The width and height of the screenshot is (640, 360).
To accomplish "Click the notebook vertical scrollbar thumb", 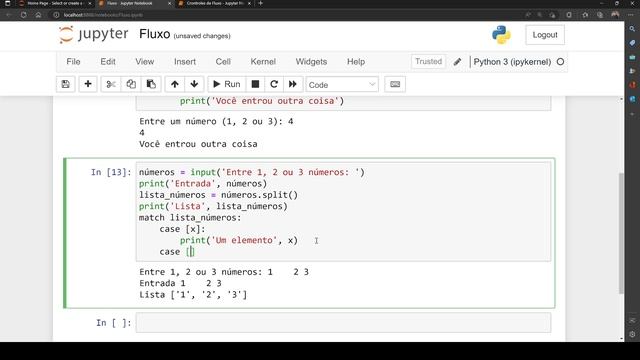I will tap(621, 233).
